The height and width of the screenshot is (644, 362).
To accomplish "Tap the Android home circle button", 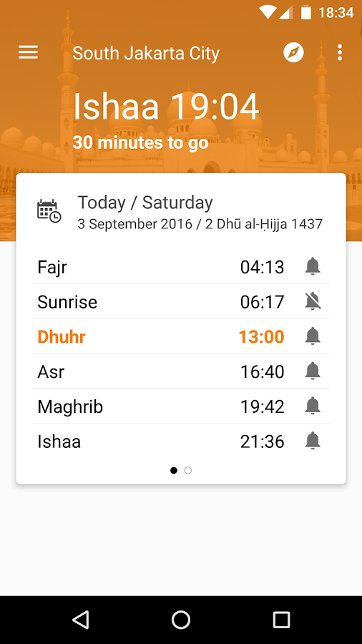I will 181,620.
